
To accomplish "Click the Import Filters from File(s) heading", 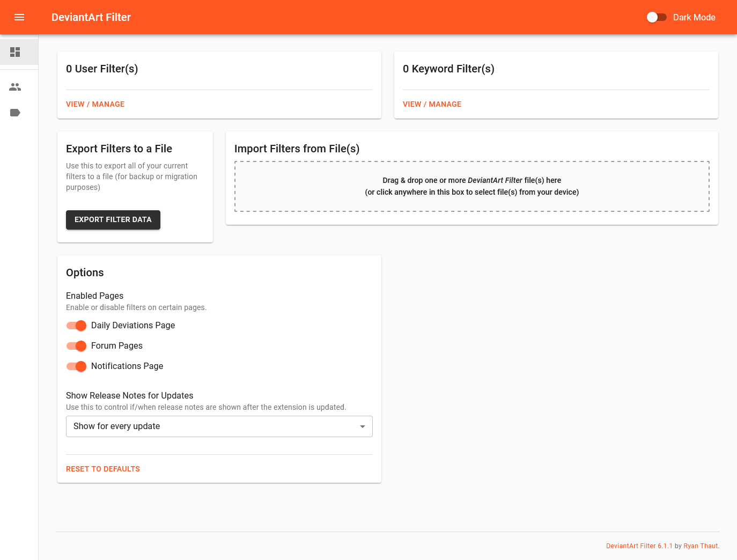I will point(297,149).
